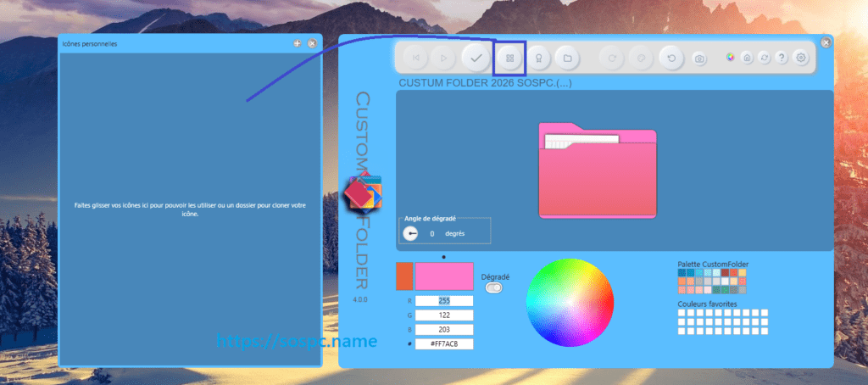Click the plus icon in Icônes personnelles
Image resolution: width=868 pixels, height=385 pixels.
click(298, 43)
